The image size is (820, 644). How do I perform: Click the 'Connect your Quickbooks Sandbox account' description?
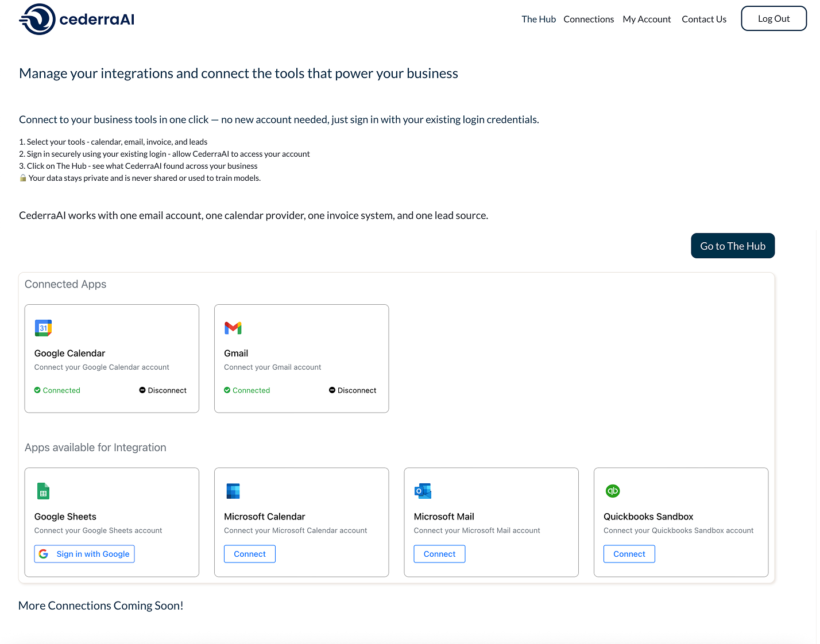point(679,531)
